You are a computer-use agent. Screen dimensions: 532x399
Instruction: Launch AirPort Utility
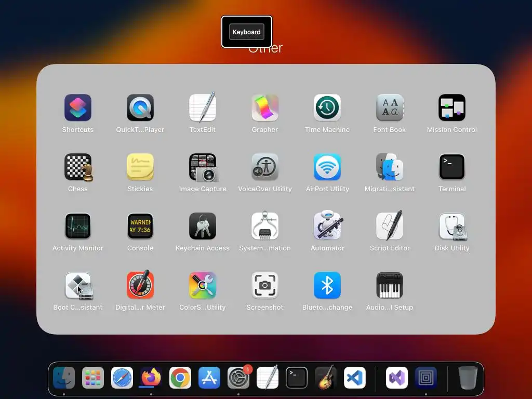point(327,167)
